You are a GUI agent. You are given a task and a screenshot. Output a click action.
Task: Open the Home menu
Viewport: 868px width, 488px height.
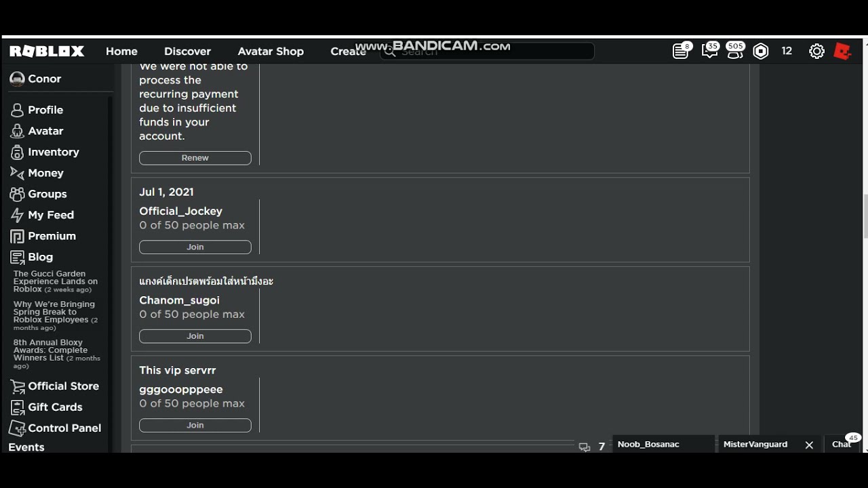[x=121, y=52]
